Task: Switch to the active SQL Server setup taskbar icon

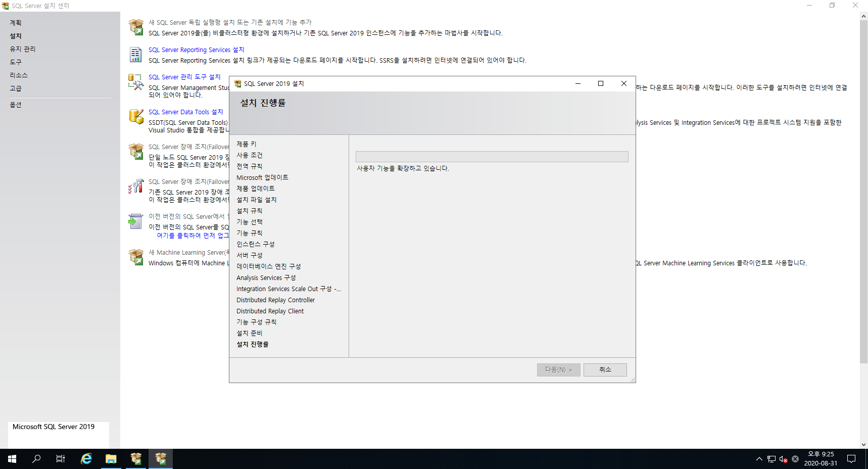Action: tap(161, 459)
